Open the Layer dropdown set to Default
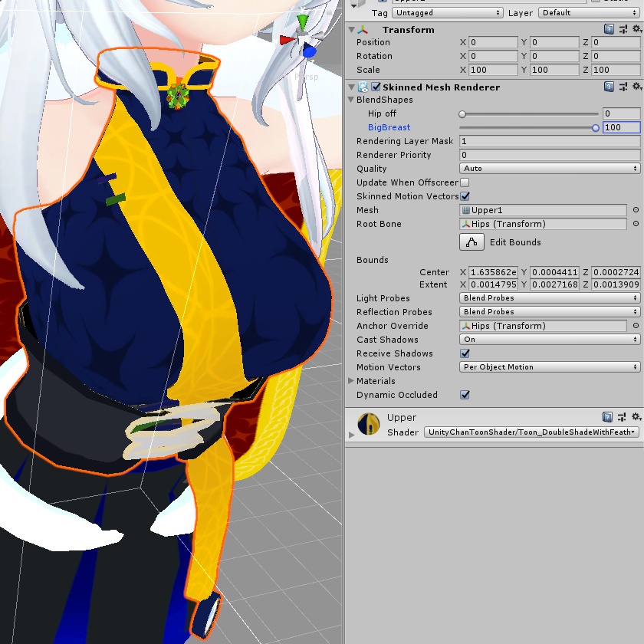 click(x=589, y=13)
